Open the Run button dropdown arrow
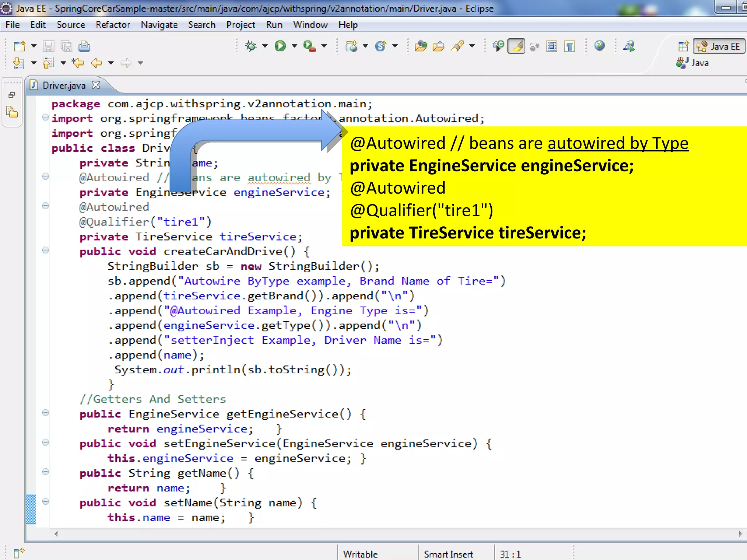 point(294,46)
